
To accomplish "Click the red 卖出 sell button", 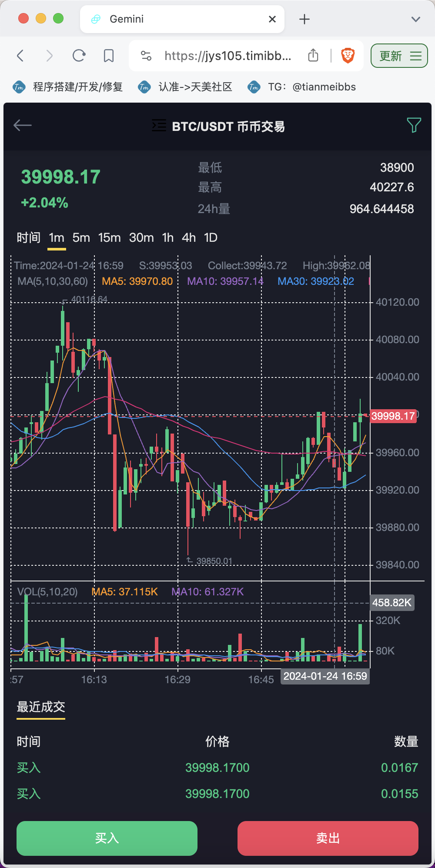I will tap(328, 838).
